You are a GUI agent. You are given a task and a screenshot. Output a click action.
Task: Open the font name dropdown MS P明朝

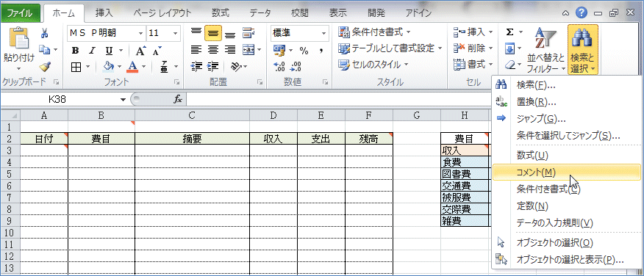coord(141,33)
